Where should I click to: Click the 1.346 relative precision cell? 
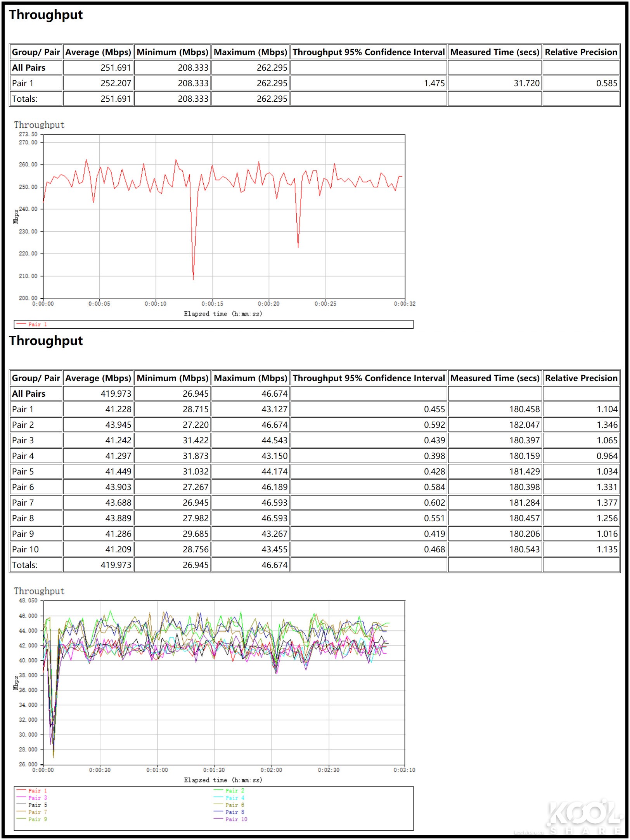(x=581, y=425)
